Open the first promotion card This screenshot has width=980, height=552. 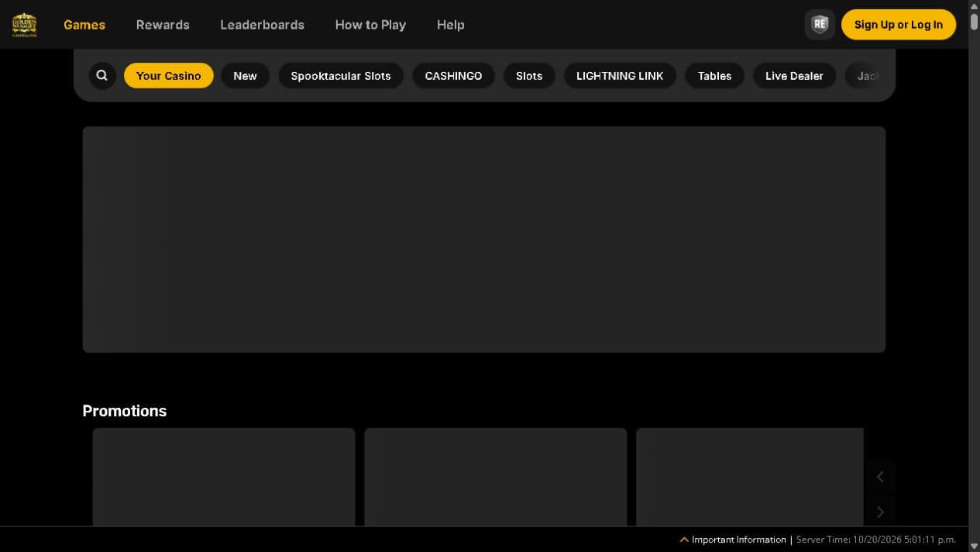pyautogui.click(x=224, y=477)
